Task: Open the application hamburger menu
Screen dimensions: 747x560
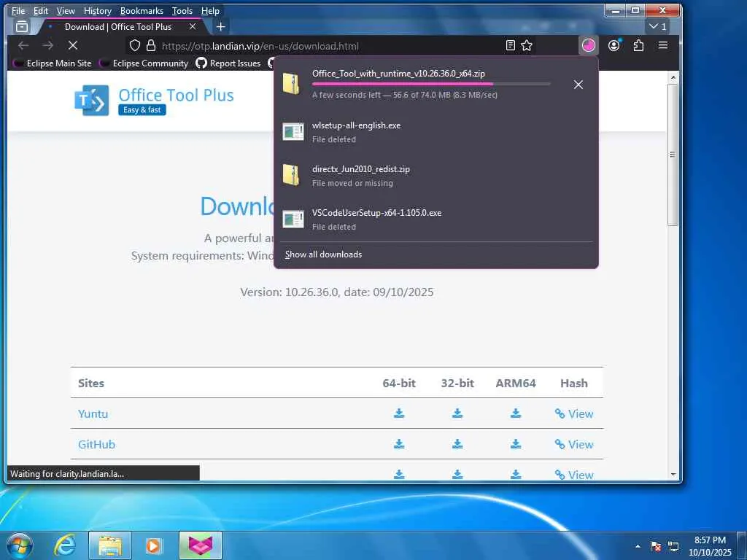Action: (662, 46)
